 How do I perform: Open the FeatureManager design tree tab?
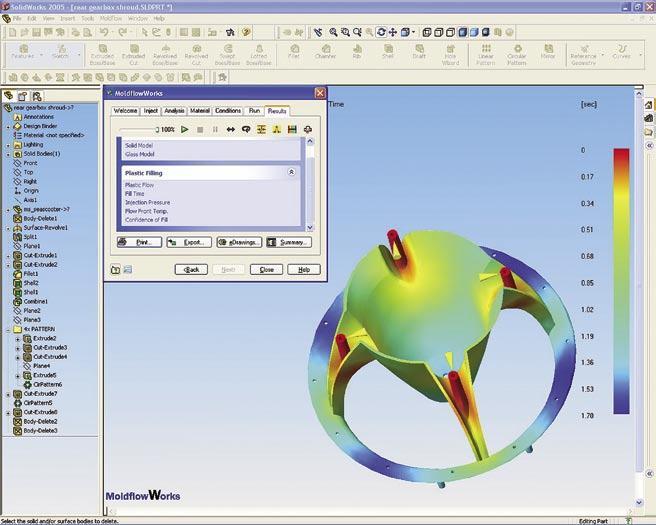(9, 96)
